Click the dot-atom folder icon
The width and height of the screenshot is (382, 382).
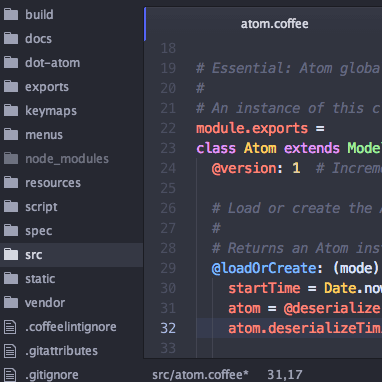coord(11,62)
